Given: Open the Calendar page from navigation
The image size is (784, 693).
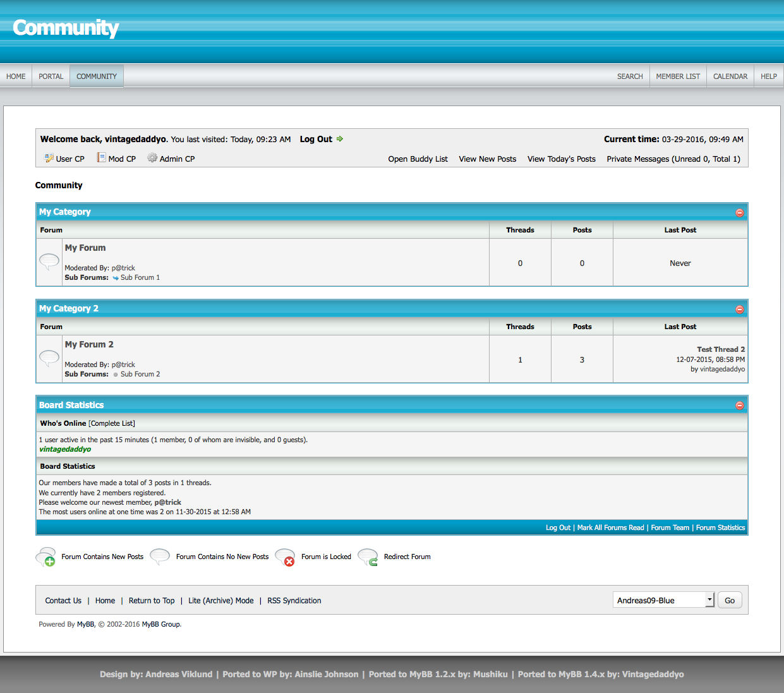Looking at the screenshot, I should click(x=730, y=76).
